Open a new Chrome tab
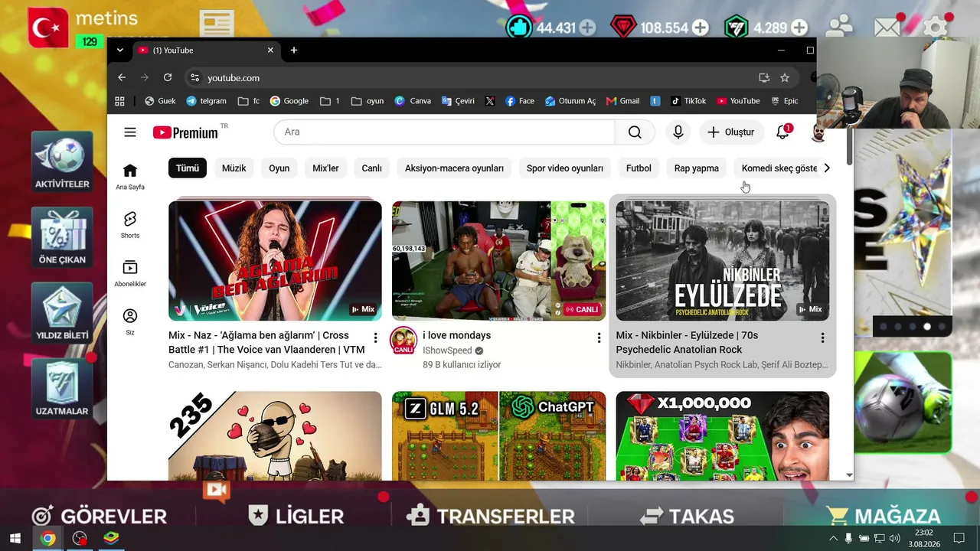 click(293, 50)
